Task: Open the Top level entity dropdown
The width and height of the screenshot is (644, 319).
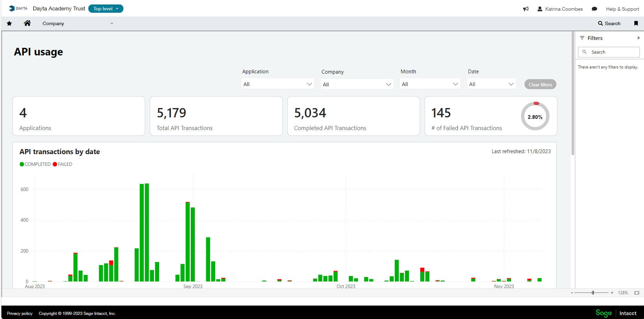Action: [x=106, y=9]
